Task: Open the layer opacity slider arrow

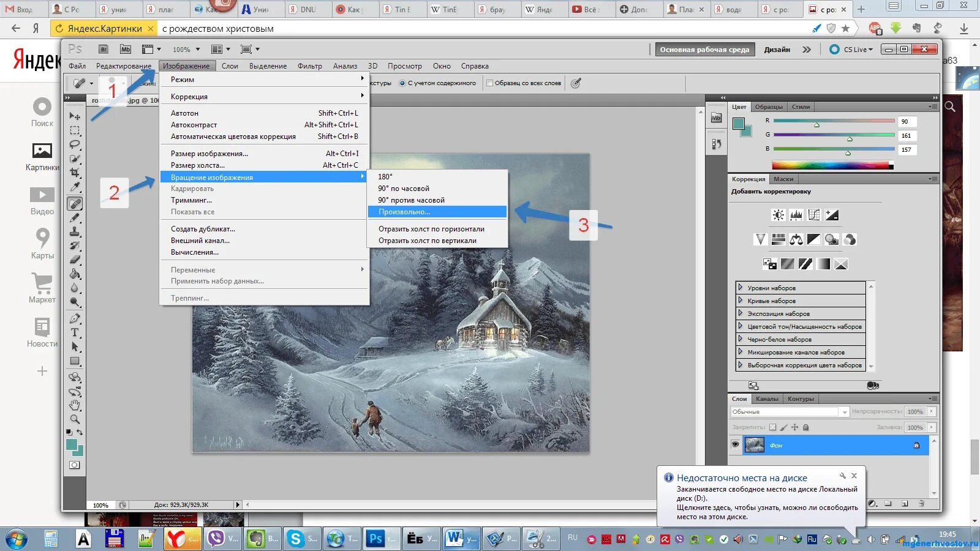Action: (x=932, y=412)
